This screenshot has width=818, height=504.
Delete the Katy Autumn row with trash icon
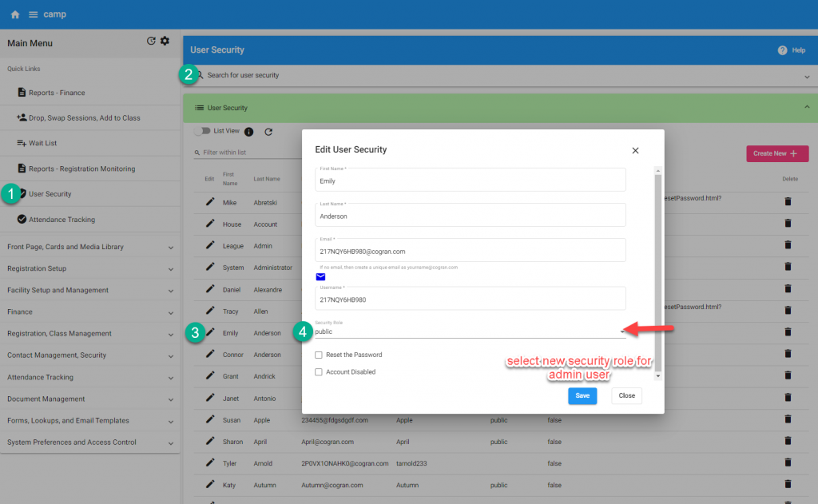tap(788, 484)
